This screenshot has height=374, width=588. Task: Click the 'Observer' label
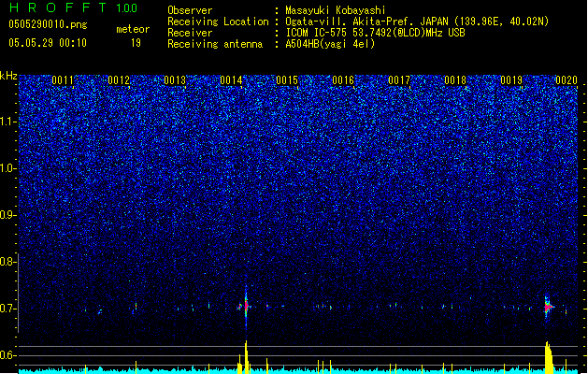(190, 10)
